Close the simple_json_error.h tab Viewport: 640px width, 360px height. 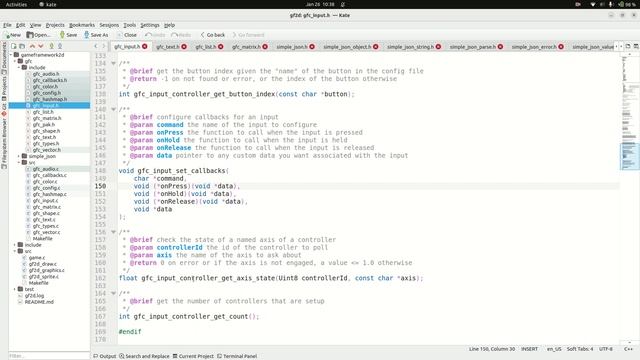(x=561, y=47)
